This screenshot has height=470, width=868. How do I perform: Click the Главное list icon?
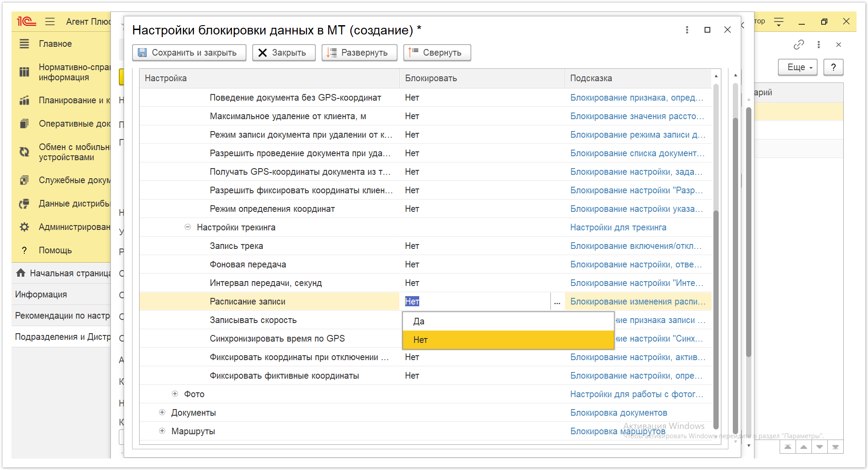click(24, 44)
